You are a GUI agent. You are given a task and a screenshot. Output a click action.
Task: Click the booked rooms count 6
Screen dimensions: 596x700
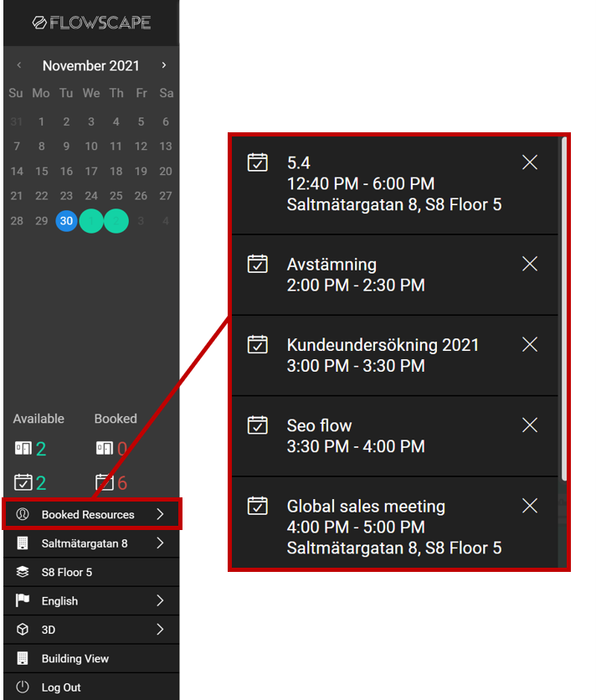coord(122,482)
